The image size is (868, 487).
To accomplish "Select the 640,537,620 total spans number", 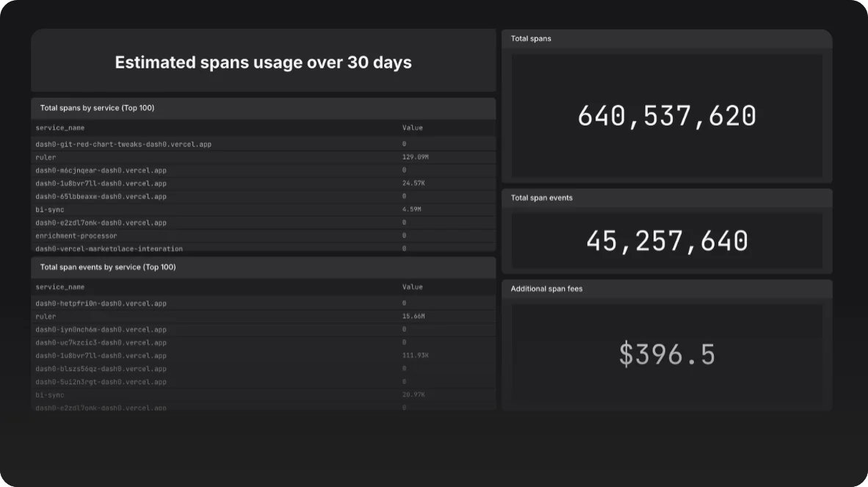I will [x=667, y=116].
